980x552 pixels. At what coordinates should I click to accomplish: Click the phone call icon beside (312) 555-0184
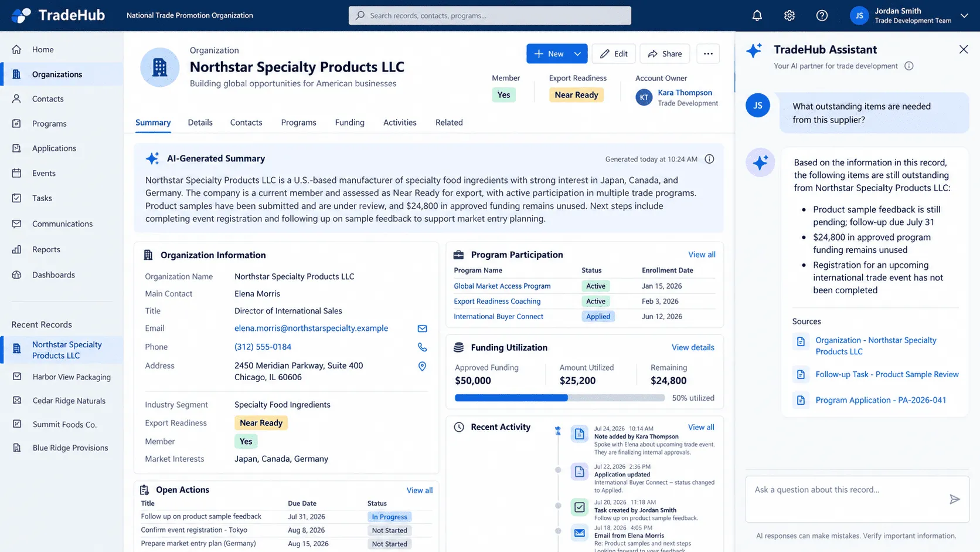coord(422,347)
